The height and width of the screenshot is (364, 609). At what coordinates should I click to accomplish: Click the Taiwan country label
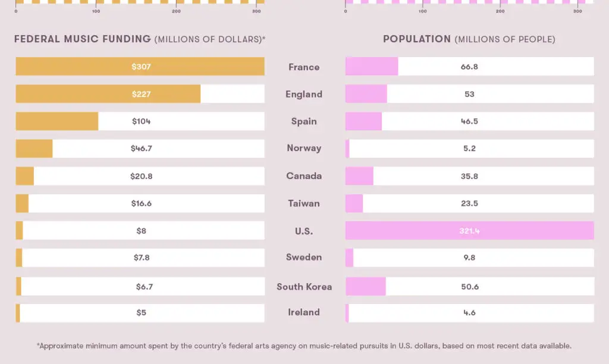point(304,203)
